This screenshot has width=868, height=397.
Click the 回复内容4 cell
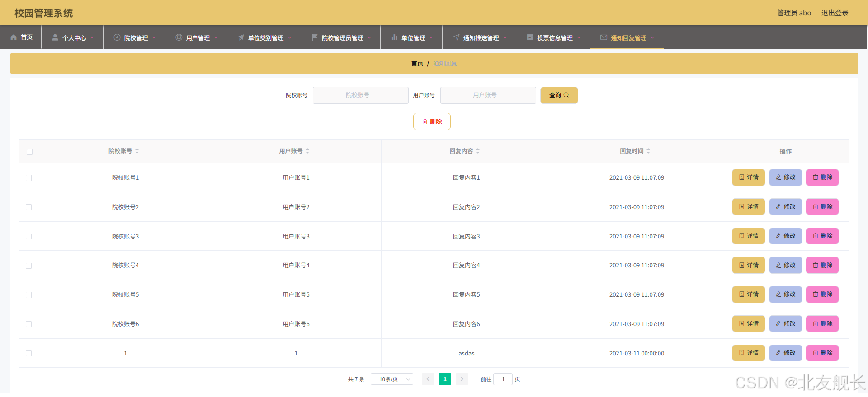point(467,266)
